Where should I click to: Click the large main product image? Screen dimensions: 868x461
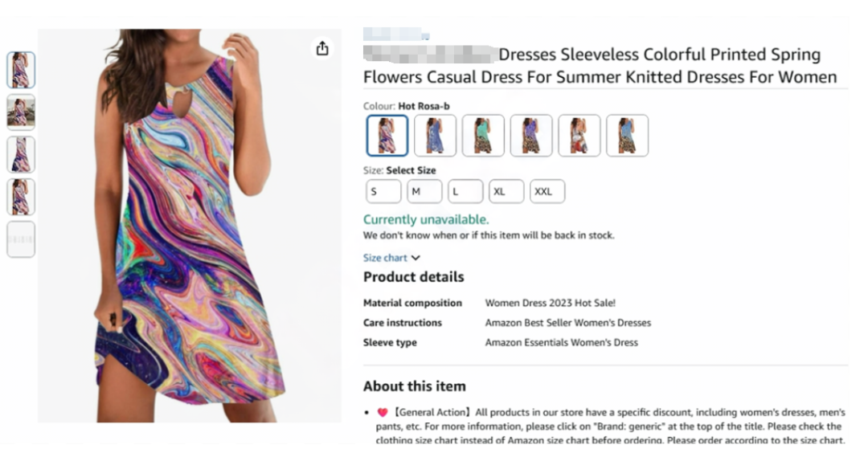190,225
